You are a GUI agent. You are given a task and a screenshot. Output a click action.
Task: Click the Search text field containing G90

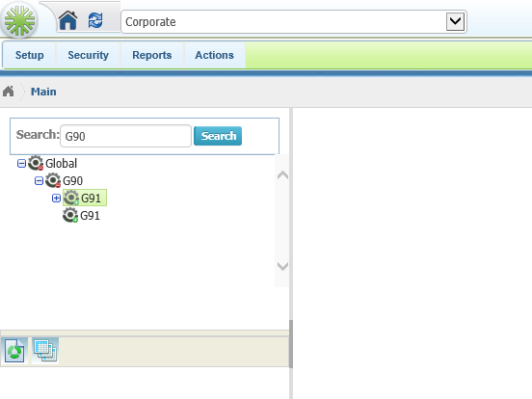point(125,136)
